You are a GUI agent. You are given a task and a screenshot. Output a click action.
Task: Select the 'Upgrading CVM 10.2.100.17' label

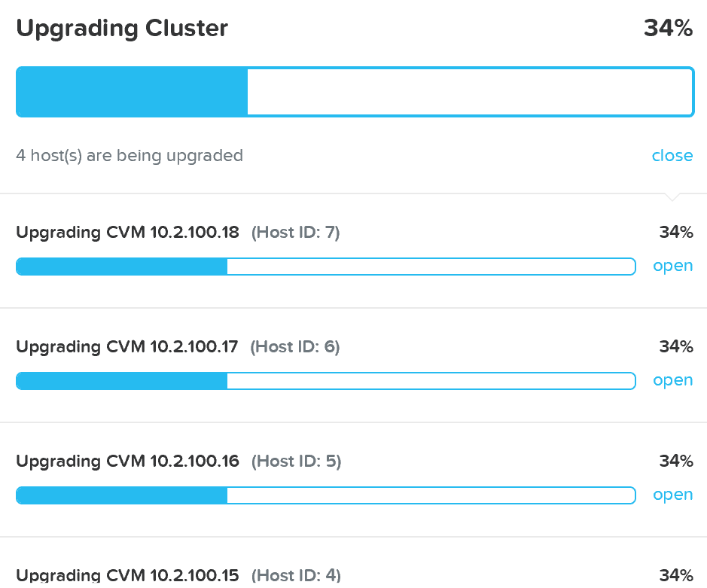point(126,347)
